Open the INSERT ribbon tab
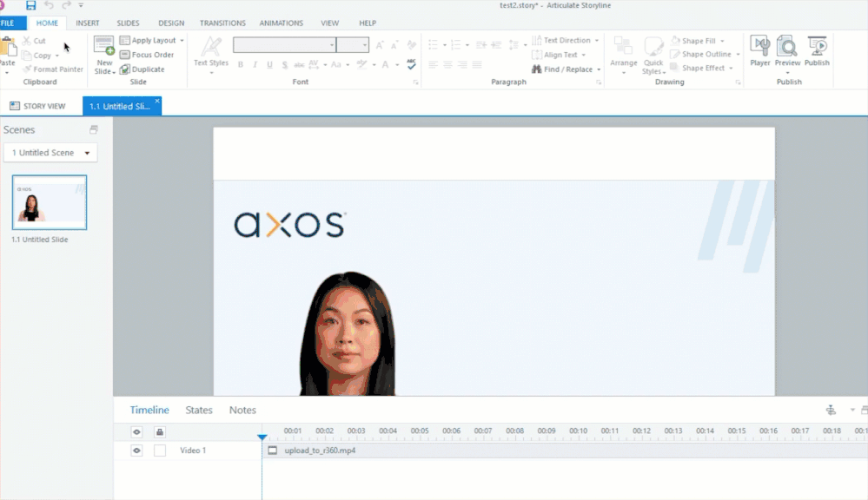 [x=87, y=23]
